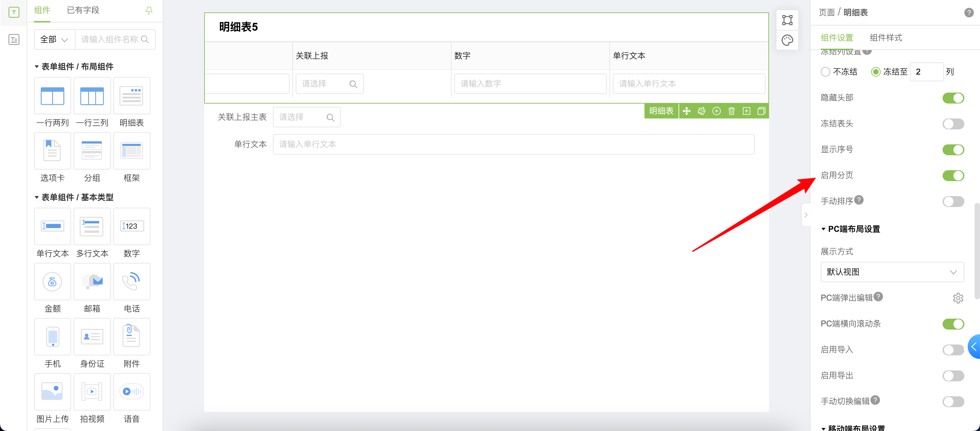The height and width of the screenshot is (431, 980).
Task: Open the 展示方式 默认视图 dropdown
Action: (x=892, y=272)
